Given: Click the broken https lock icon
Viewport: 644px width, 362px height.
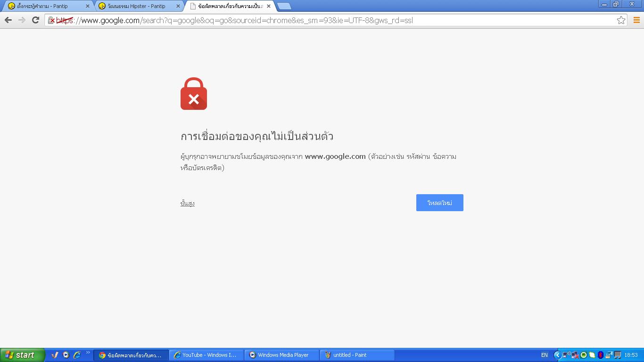Looking at the screenshot, I should [x=52, y=20].
